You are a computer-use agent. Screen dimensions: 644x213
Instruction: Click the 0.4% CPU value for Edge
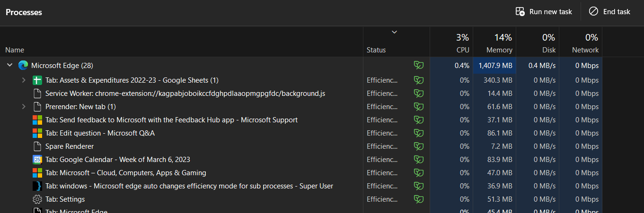tap(462, 66)
